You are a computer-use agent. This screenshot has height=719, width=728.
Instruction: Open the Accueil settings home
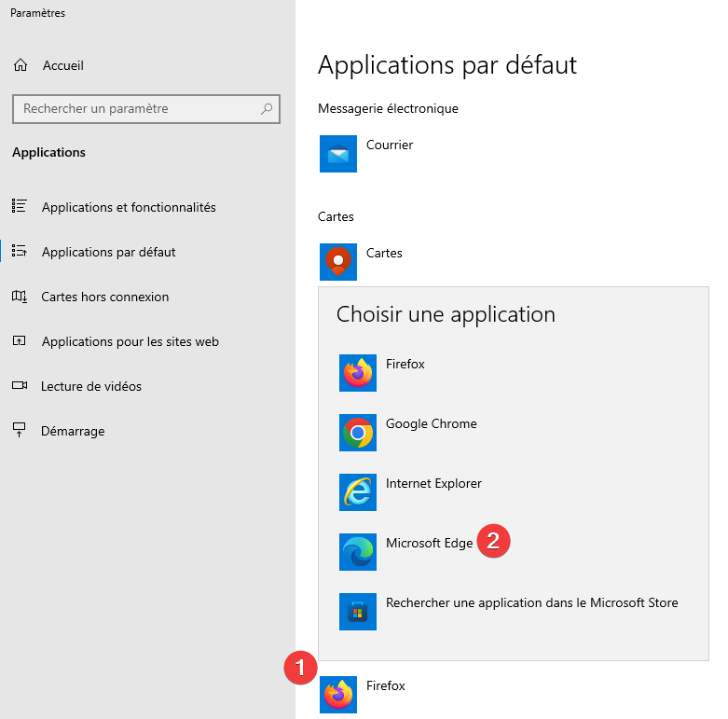63,65
